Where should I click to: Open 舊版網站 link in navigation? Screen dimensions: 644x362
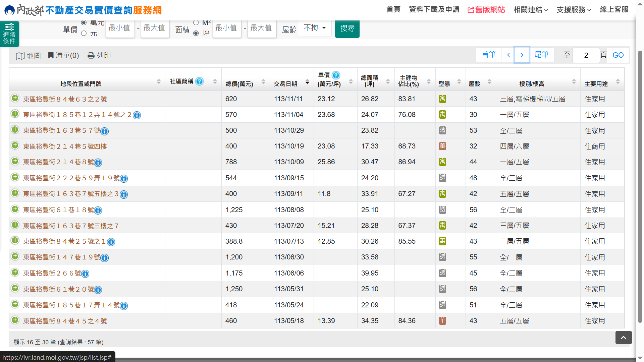click(486, 10)
